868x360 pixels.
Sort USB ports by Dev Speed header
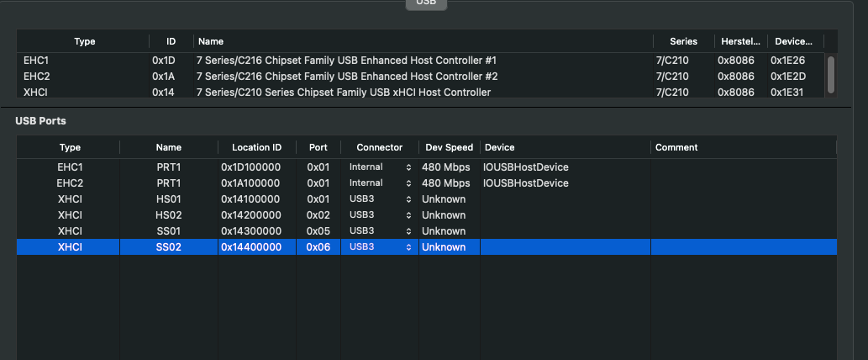coord(449,147)
